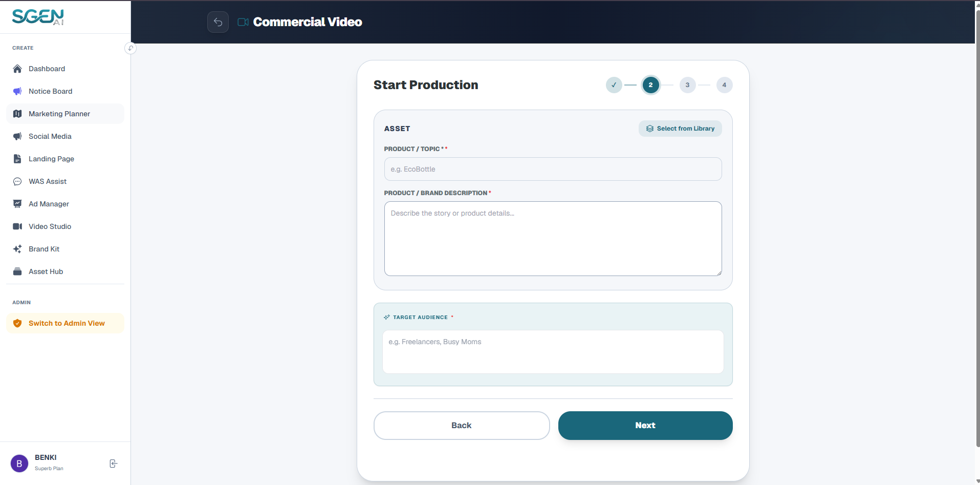The height and width of the screenshot is (485, 980).
Task: Focus the Product / Topic input field
Action: click(x=553, y=169)
